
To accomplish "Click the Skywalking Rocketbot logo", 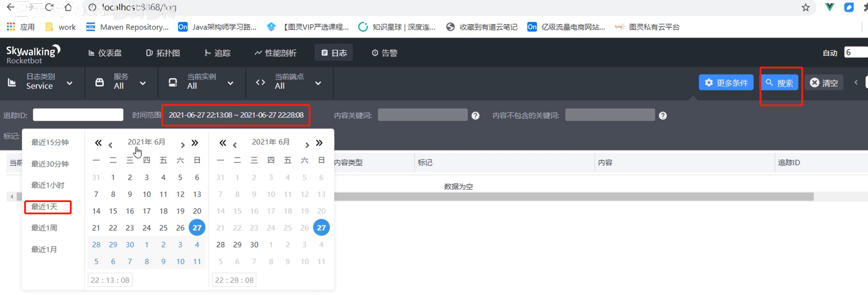I will pyautogui.click(x=33, y=54).
